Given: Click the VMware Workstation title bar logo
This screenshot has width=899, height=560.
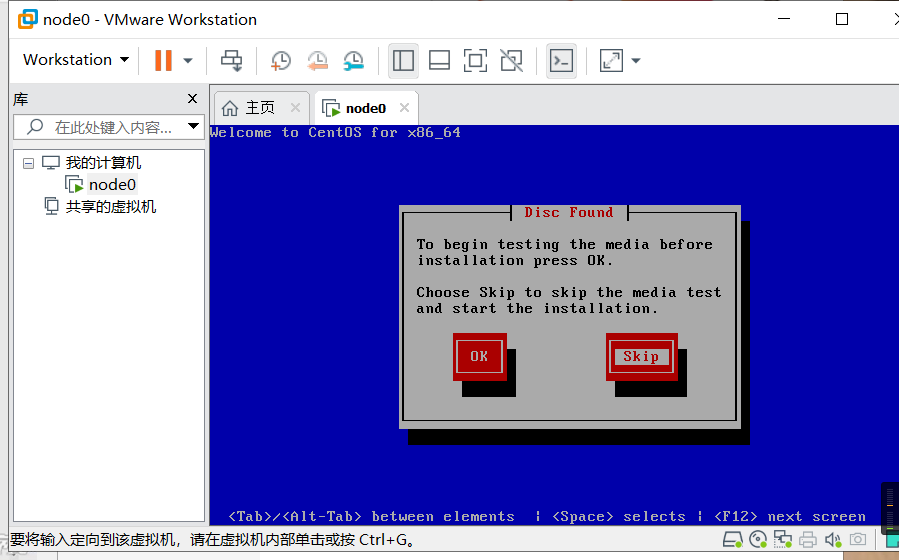Looking at the screenshot, I should pyautogui.click(x=28, y=19).
